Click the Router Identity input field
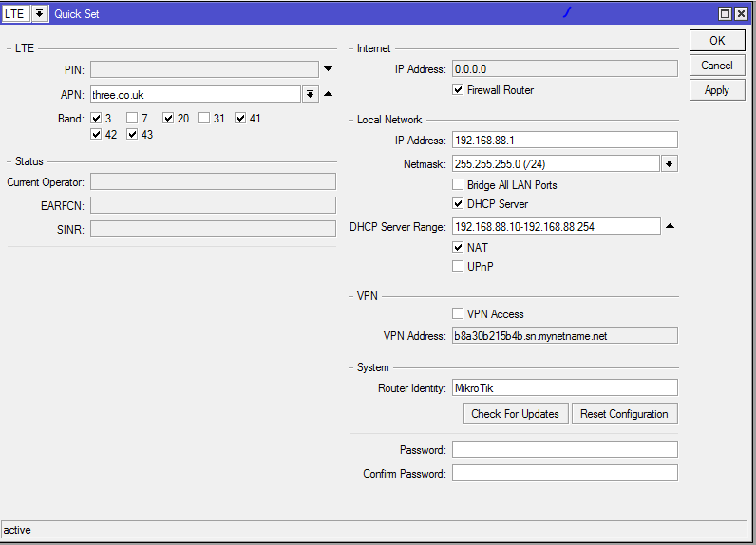Screen dimensions: 756x545 [564, 387]
